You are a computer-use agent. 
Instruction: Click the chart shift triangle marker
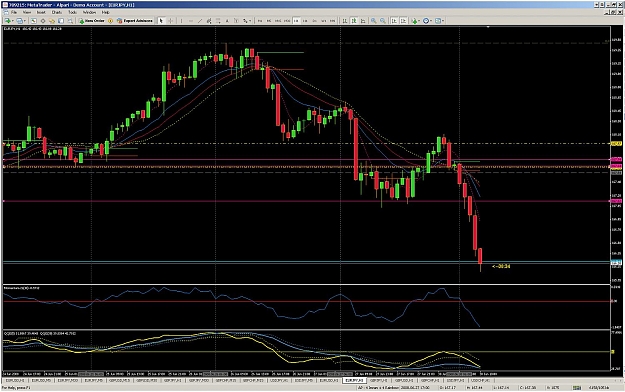click(x=488, y=27)
